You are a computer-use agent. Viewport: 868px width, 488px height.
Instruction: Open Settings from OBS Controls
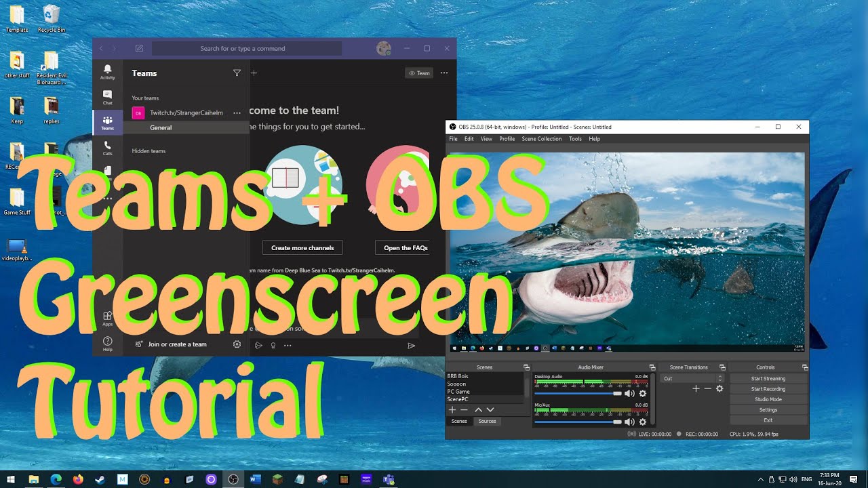click(768, 410)
